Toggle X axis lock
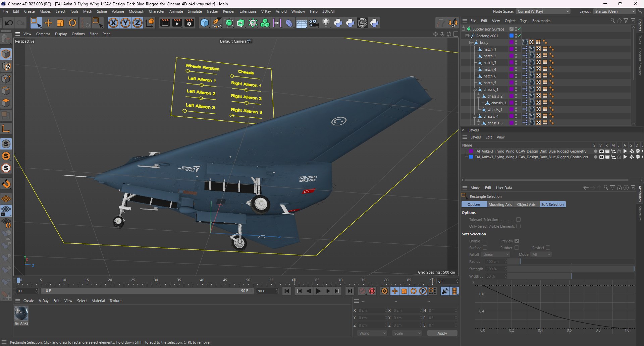The height and width of the screenshot is (346, 644). 113,23
